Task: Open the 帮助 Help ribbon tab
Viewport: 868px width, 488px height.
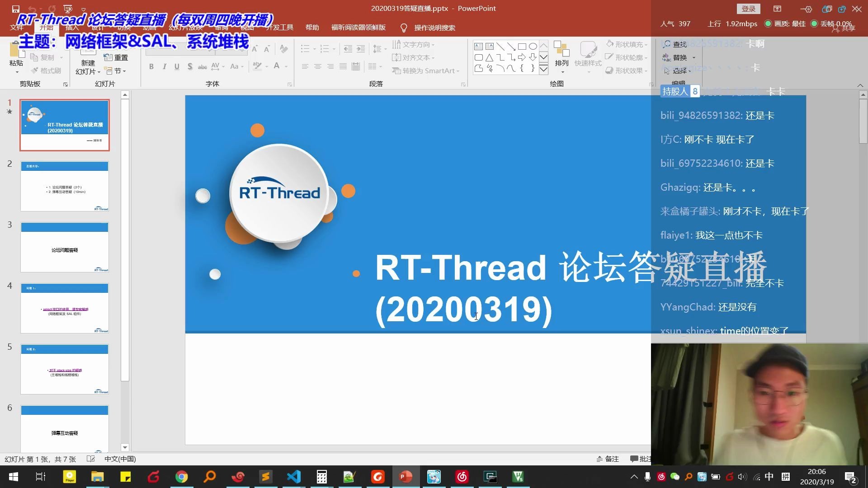Action: (312, 28)
